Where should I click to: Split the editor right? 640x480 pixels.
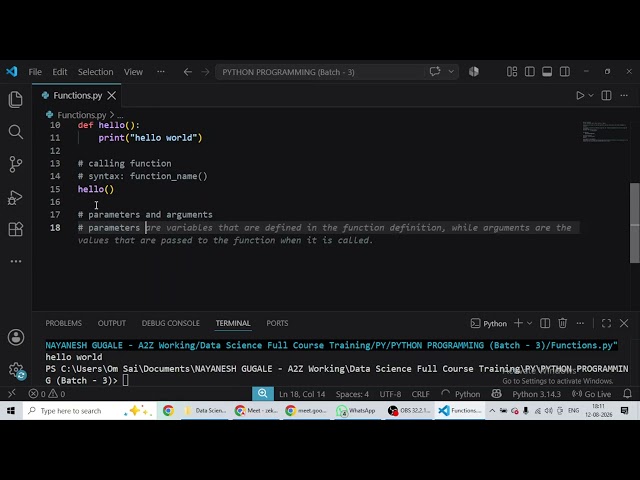606,96
